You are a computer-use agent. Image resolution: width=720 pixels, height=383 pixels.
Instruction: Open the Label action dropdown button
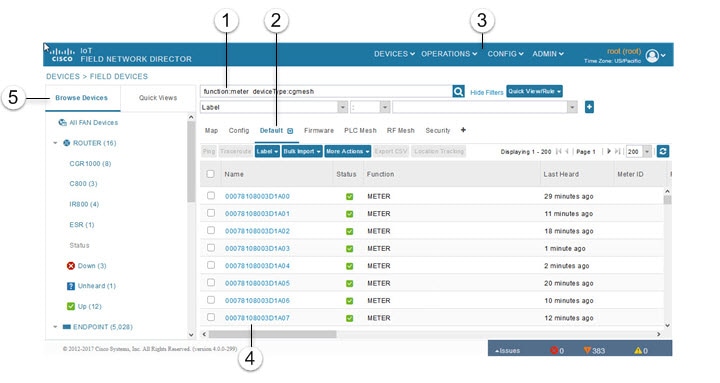click(x=267, y=151)
